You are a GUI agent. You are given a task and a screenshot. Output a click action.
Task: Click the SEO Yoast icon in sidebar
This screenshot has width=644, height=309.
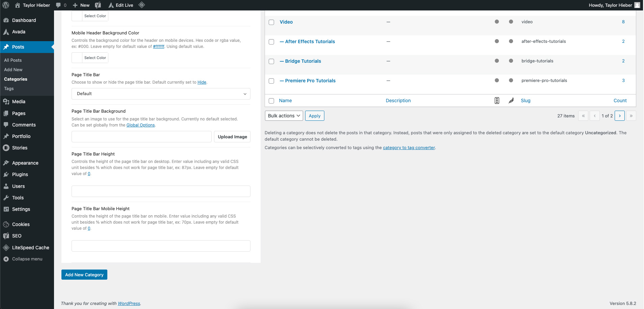[6, 236]
